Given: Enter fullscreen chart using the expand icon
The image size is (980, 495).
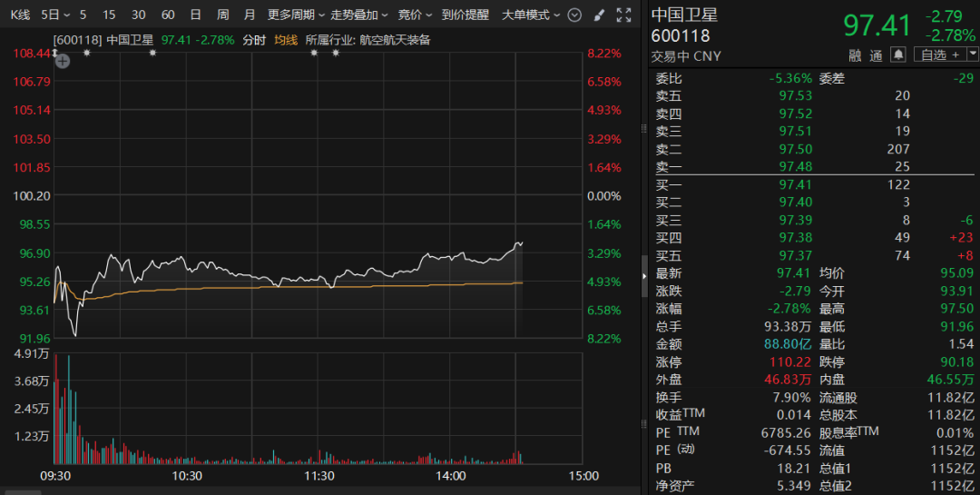Looking at the screenshot, I should coord(623,15).
